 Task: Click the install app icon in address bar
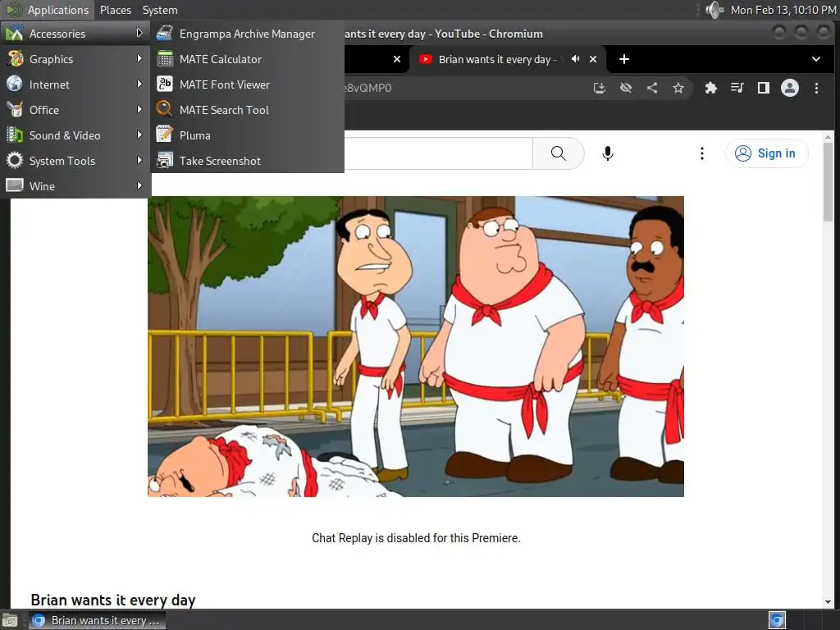pyautogui.click(x=600, y=88)
